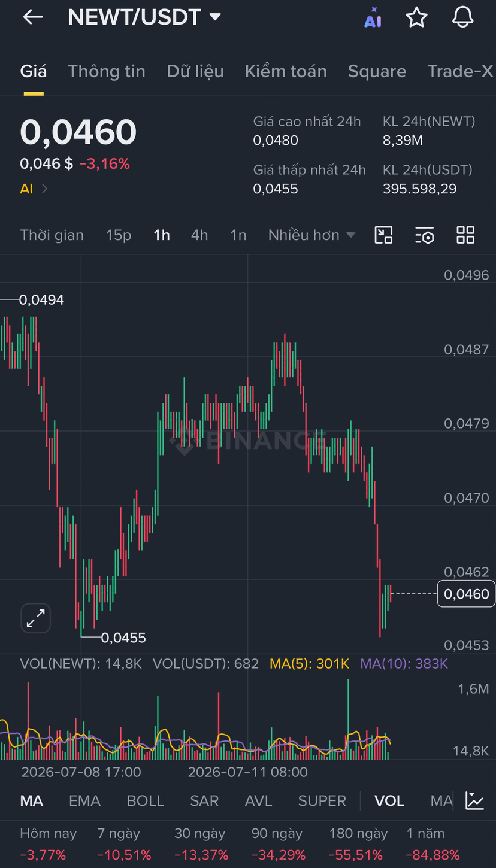Tap the USDT volume 395.598,29

(x=420, y=189)
